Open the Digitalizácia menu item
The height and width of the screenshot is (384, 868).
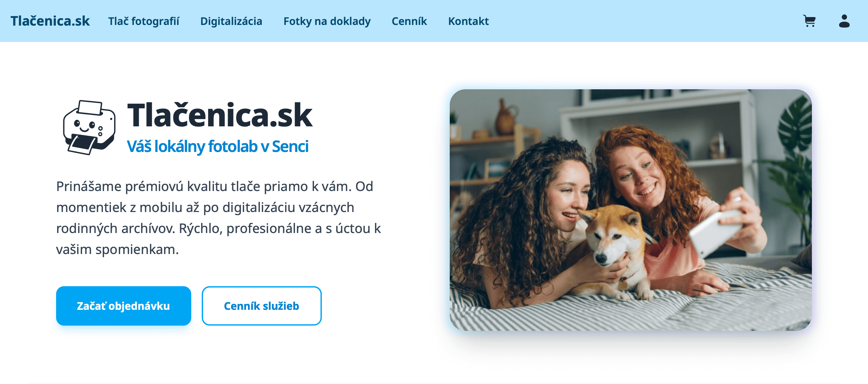pos(231,21)
